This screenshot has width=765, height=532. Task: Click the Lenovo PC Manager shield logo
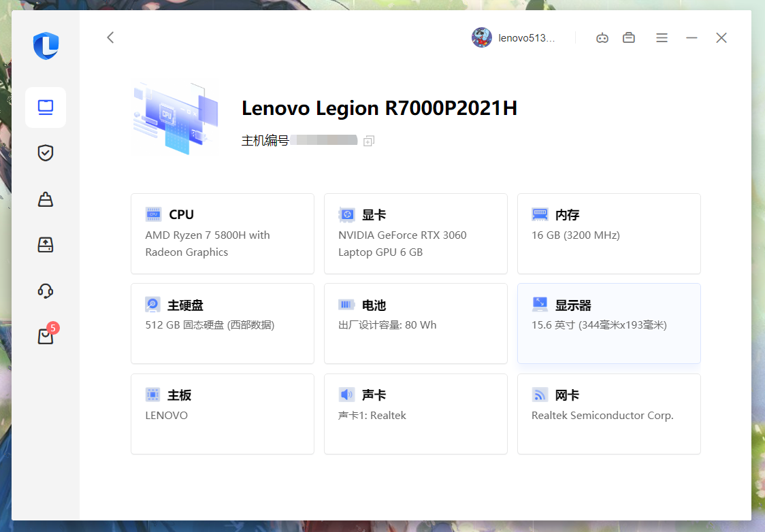tap(46, 46)
